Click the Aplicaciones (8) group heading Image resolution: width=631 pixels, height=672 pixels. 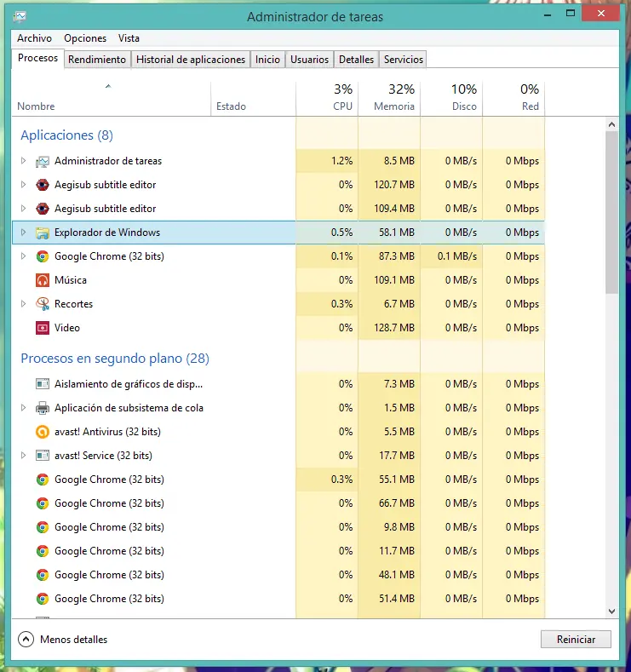click(x=66, y=135)
